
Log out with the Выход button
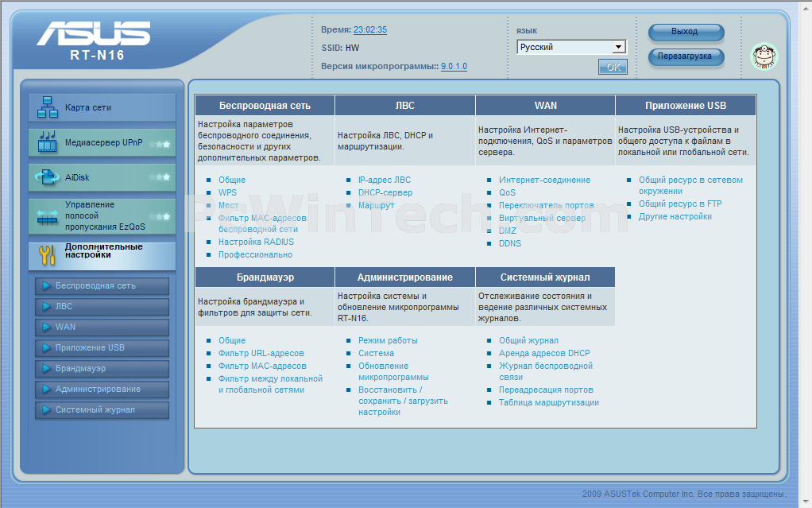tap(686, 32)
